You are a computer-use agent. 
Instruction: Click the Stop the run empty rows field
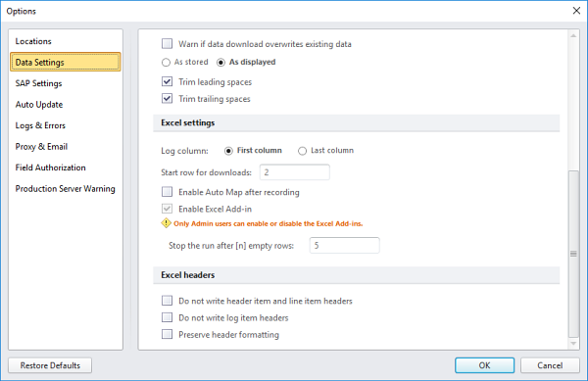coord(344,246)
